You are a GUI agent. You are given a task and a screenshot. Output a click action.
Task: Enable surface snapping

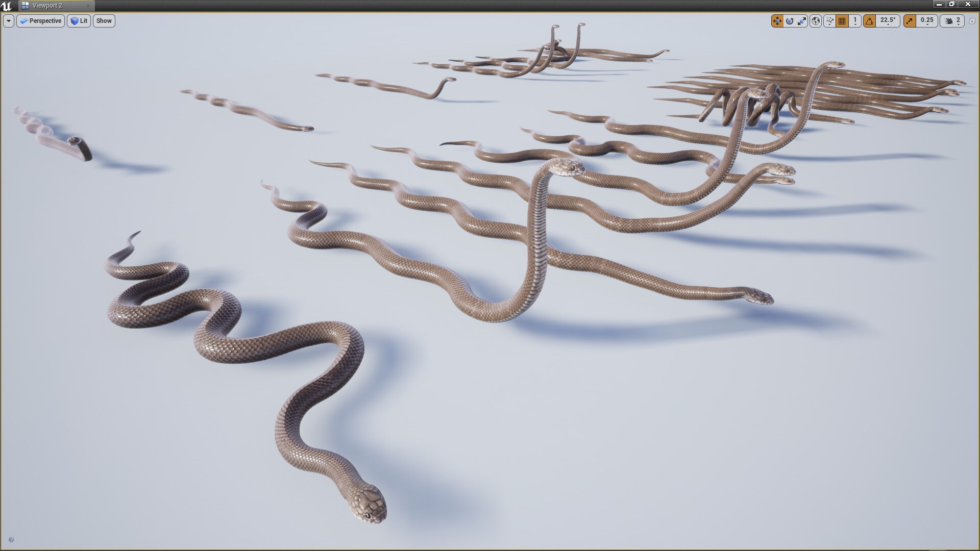coord(828,21)
